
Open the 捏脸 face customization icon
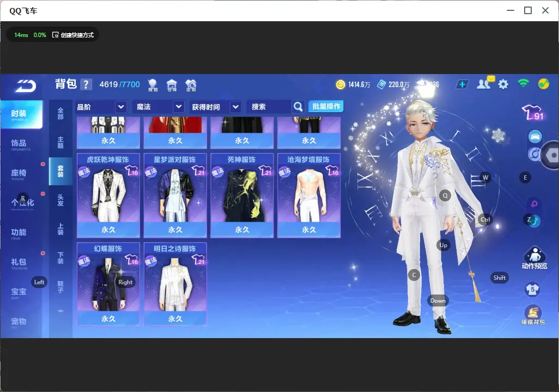(x=153, y=85)
